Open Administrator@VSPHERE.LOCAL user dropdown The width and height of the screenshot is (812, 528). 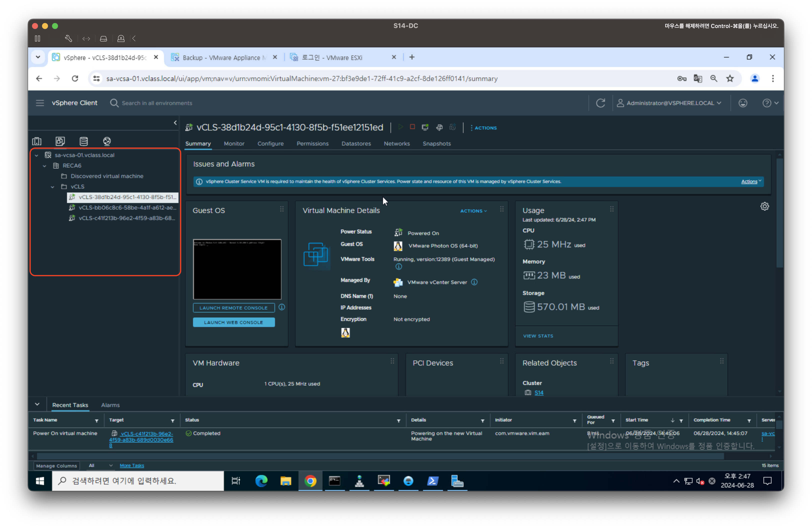(669, 103)
